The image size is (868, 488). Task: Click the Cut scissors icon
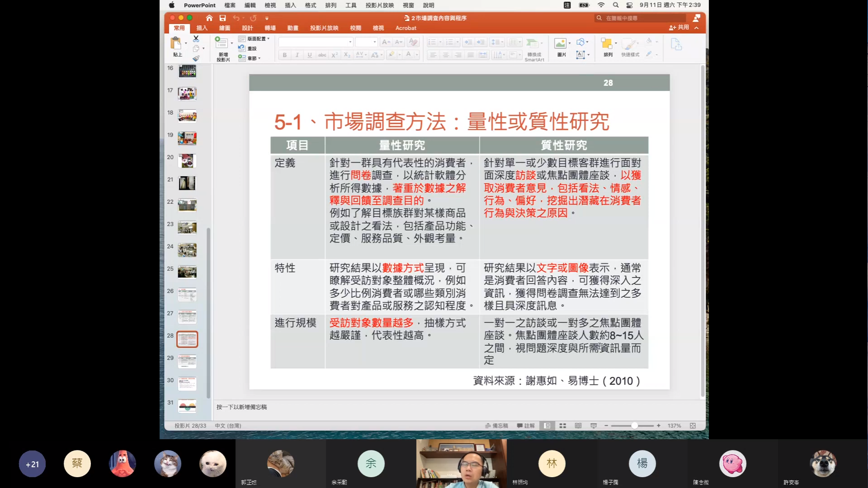[x=196, y=39]
